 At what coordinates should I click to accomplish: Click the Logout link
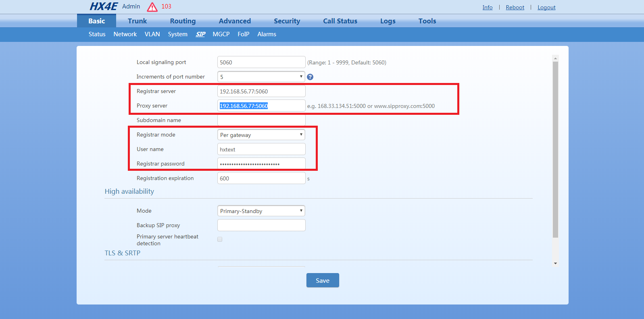[546, 7]
